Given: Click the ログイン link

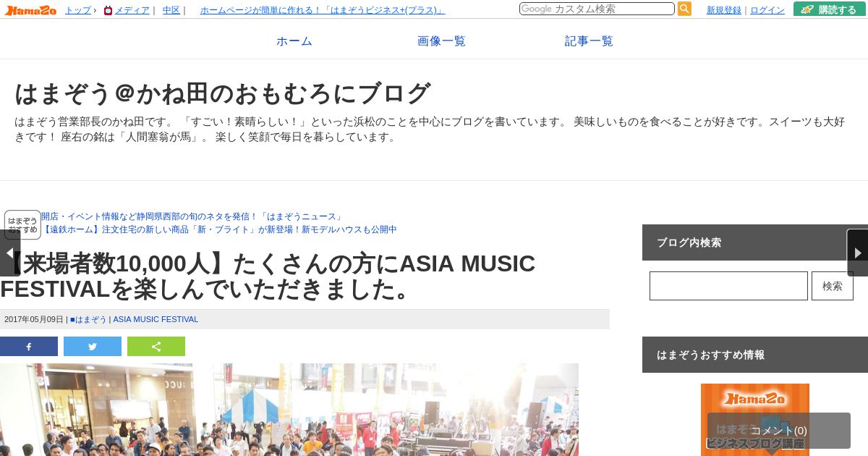Looking at the screenshot, I should click(767, 10).
